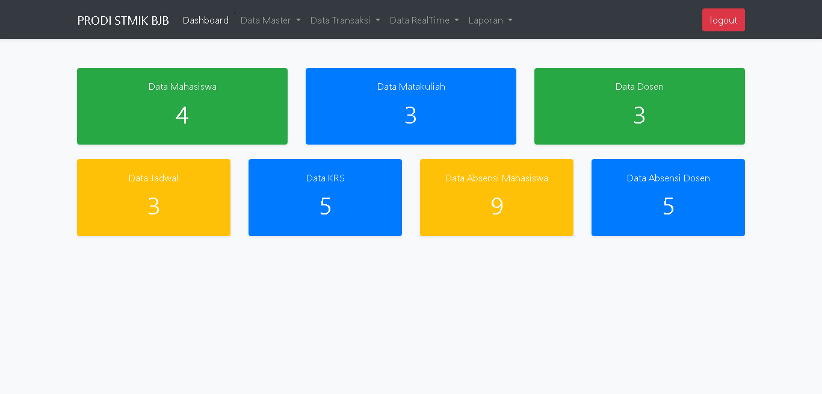Click the red logout button

point(723,20)
